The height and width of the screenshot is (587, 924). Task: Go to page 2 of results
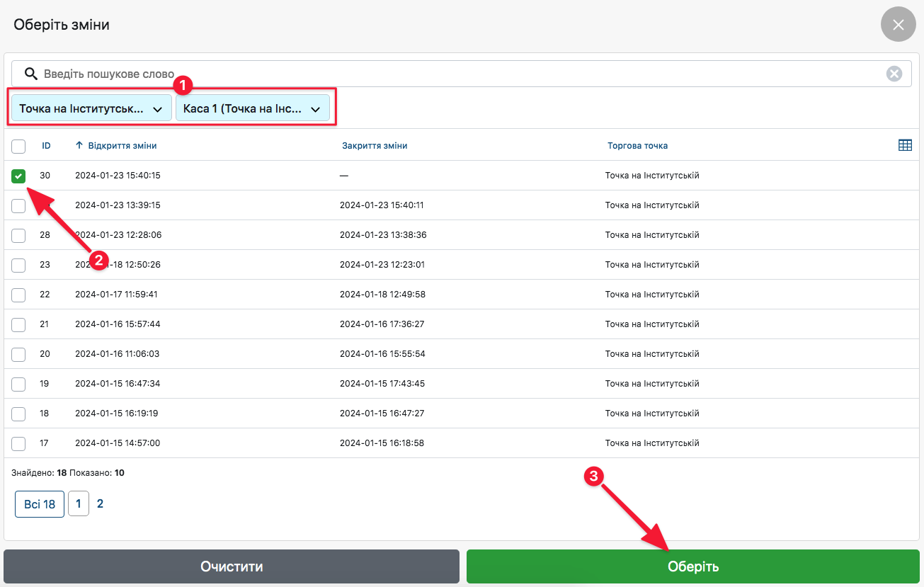(x=100, y=503)
